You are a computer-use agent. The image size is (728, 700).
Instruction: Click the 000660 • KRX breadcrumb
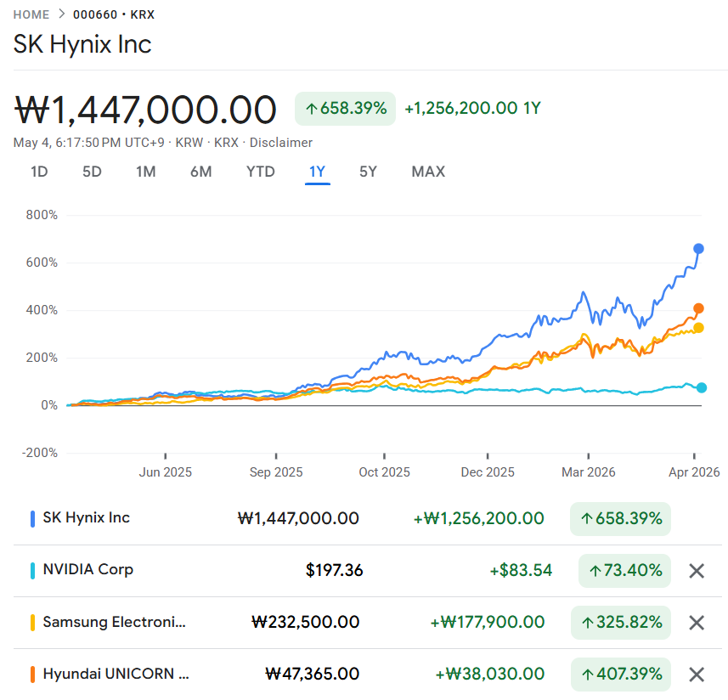[x=114, y=14]
